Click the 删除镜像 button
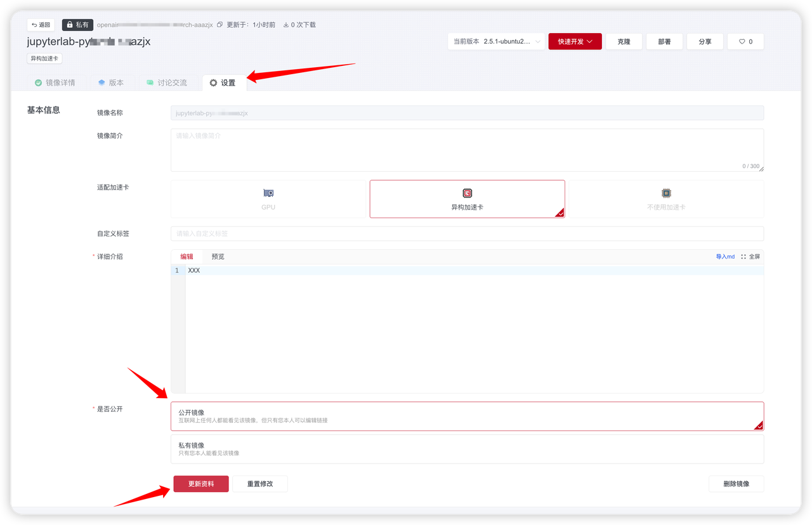812x525 pixels. tap(736, 484)
